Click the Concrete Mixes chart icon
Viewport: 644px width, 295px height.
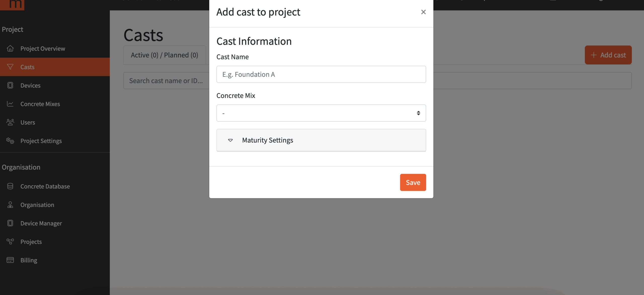pyautogui.click(x=10, y=104)
